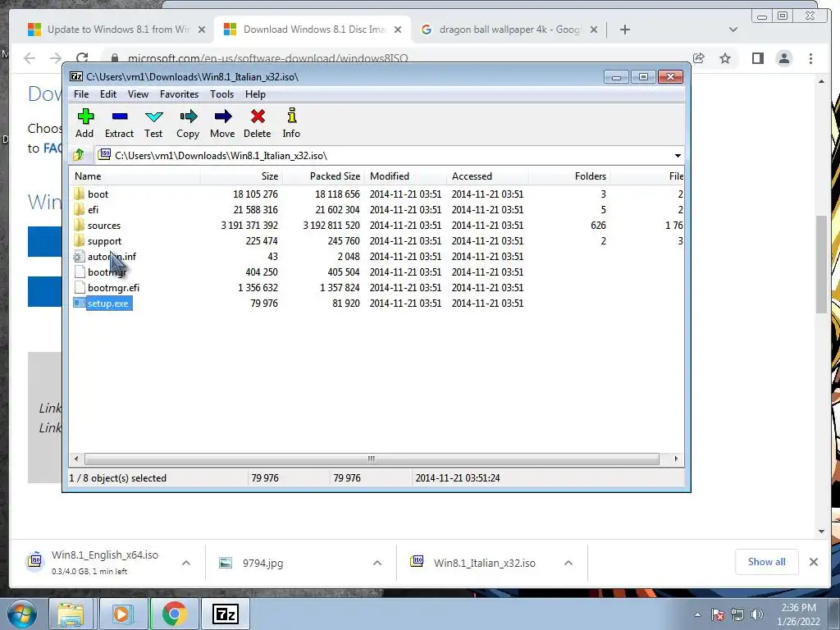Open the File menu in 7-Zip
The height and width of the screenshot is (630, 840).
[81, 94]
